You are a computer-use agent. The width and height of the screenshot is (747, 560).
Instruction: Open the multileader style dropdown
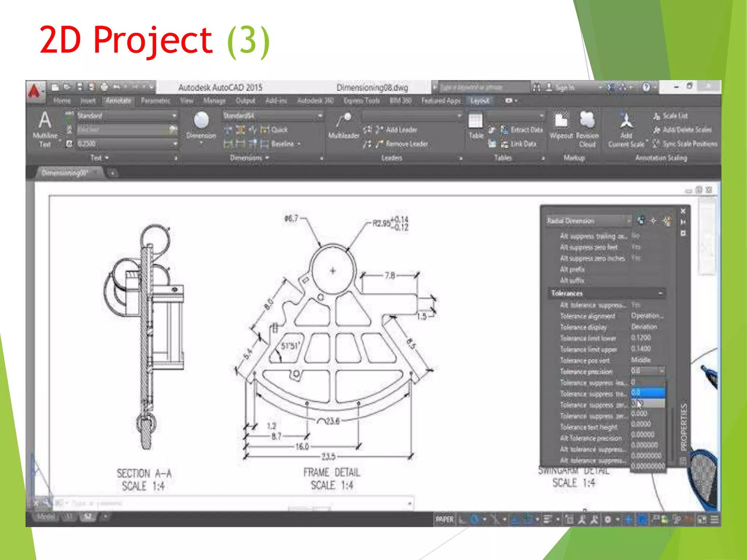point(412,116)
